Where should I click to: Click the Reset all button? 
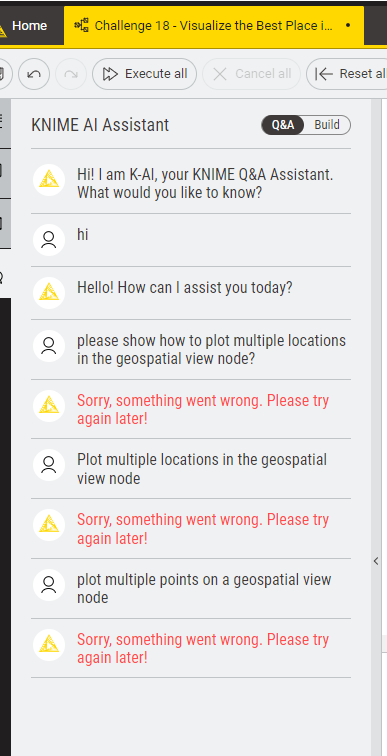(349, 74)
